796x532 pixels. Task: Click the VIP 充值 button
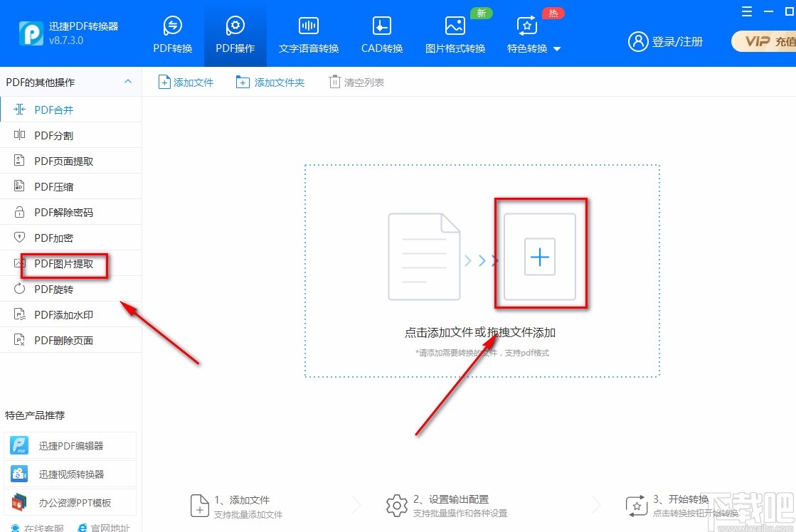(x=765, y=42)
